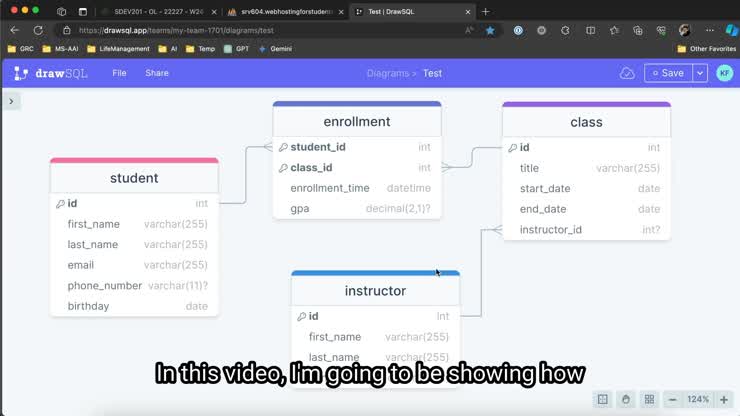
Task: Expand the left sidebar panel chevron
Action: [x=11, y=101]
